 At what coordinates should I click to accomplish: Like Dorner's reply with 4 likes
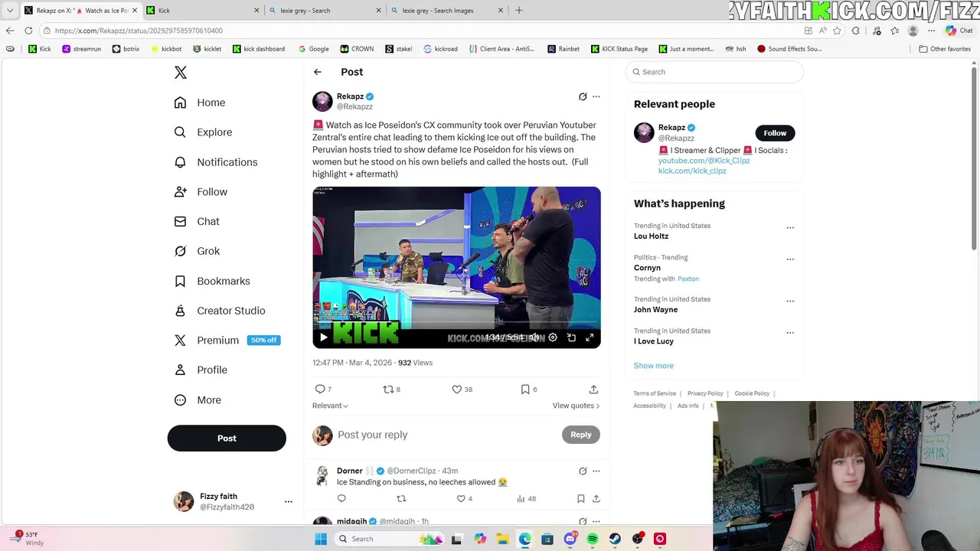click(464, 499)
